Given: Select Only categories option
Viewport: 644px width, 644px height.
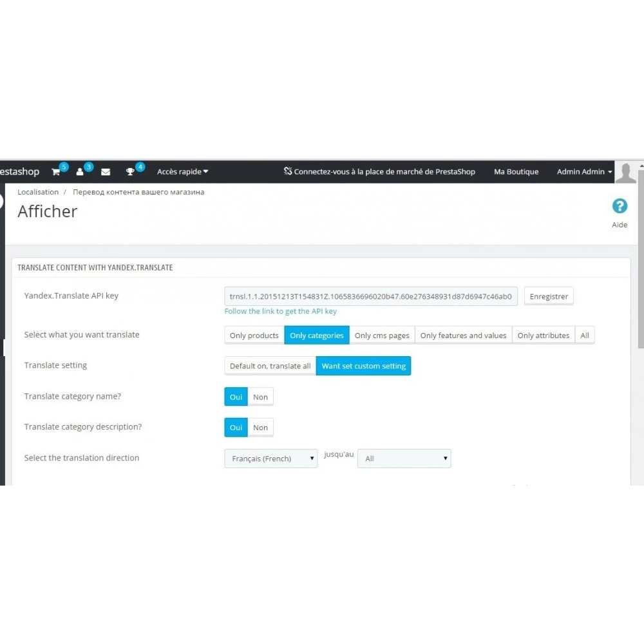Looking at the screenshot, I should pos(317,335).
